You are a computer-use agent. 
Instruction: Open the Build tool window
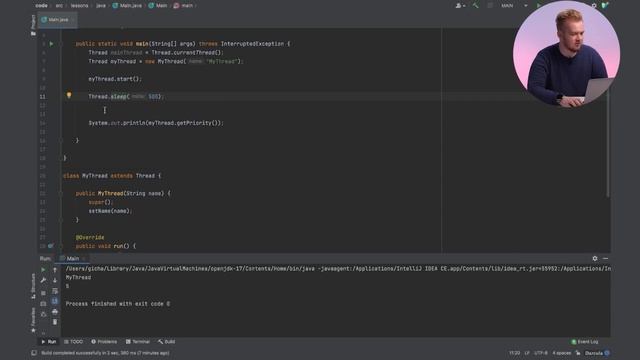(x=167, y=342)
